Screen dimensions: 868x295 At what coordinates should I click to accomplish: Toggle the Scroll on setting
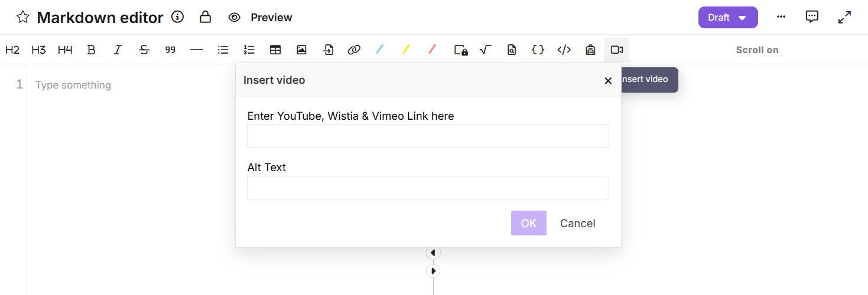pos(757,50)
